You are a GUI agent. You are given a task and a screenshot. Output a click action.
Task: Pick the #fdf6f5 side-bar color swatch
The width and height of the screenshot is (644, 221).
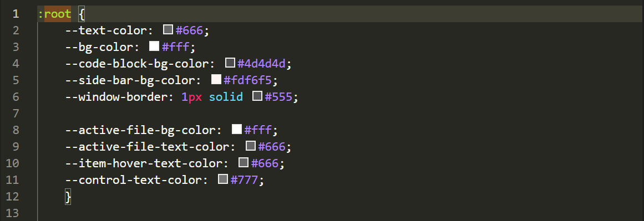click(216, 79)
